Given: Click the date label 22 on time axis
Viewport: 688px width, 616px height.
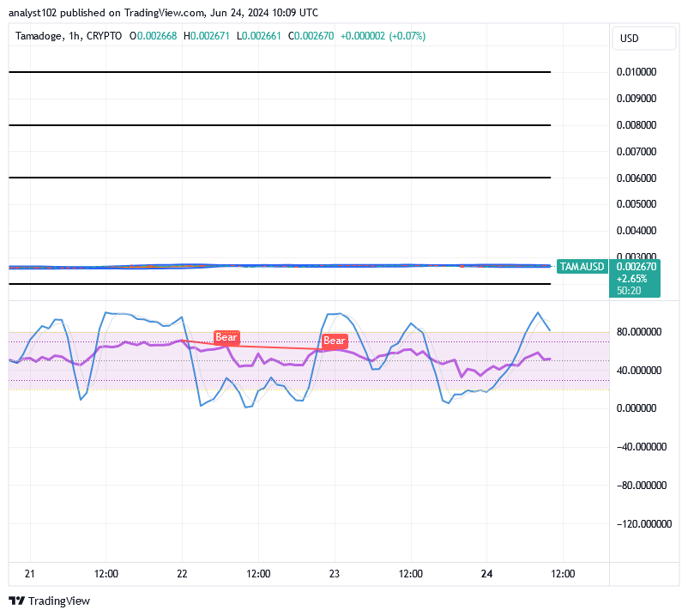Looking at the screenshot, I should [x=182, y=573].
